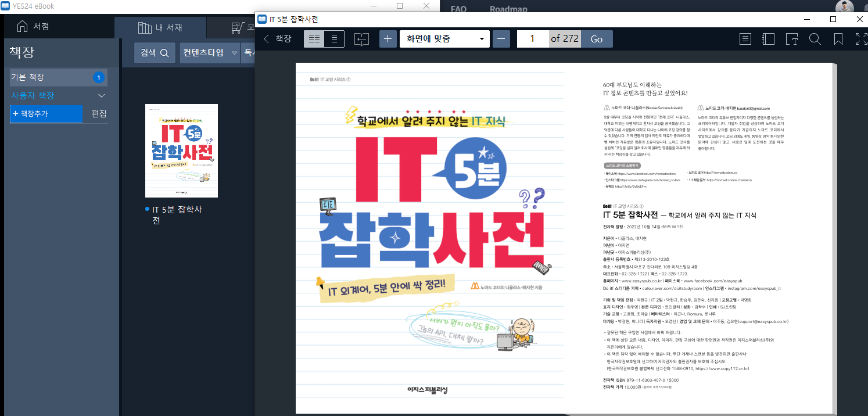Click 편집 to edit bookshelves

point(99,114)
